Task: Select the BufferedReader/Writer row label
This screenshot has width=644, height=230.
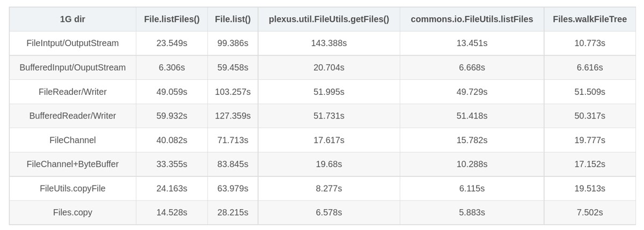Action: click(72, 116)
